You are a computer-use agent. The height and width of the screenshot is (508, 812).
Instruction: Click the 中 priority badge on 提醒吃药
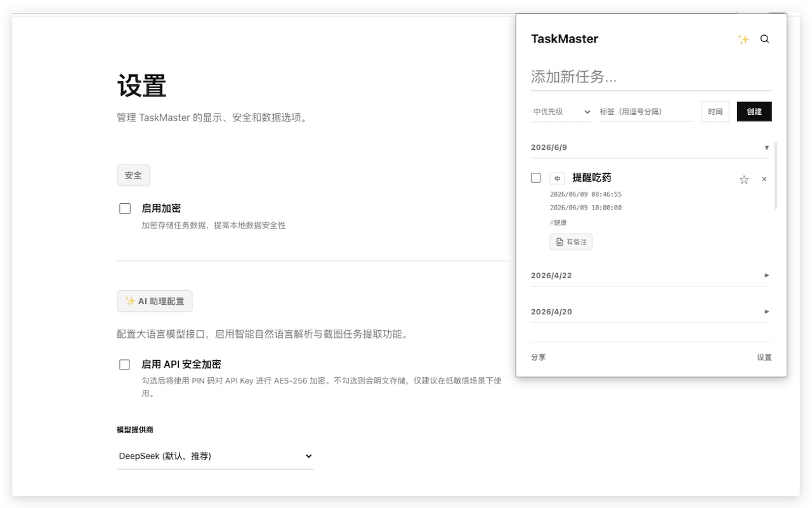(557, 178)
